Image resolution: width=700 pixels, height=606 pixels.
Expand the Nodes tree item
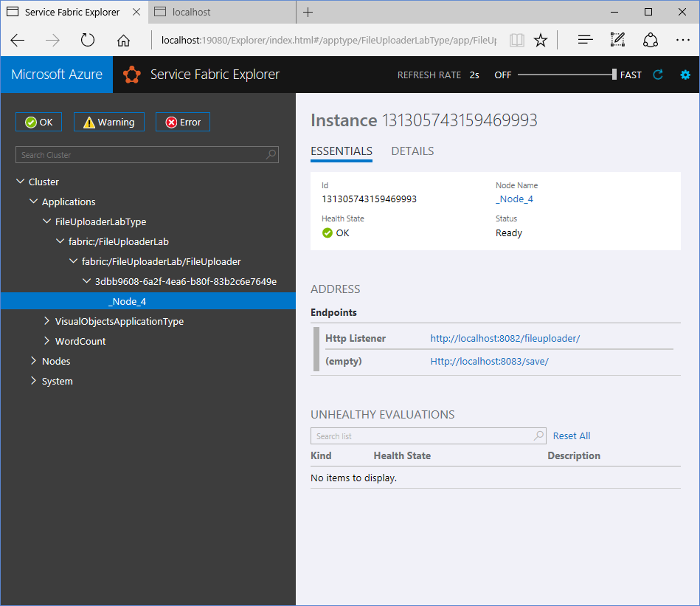34,361
